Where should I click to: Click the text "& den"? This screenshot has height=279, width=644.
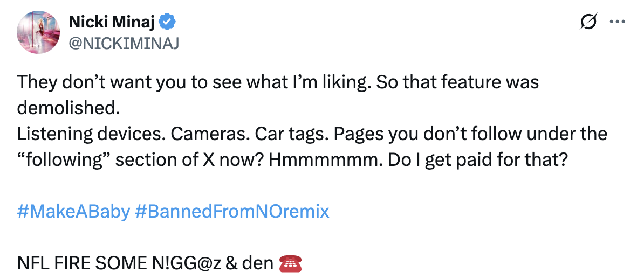coord(248,264)
